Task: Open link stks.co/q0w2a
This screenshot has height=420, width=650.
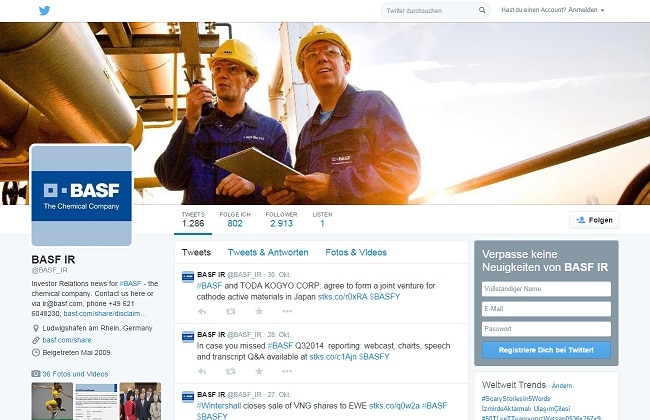Action: coord(394,406)
